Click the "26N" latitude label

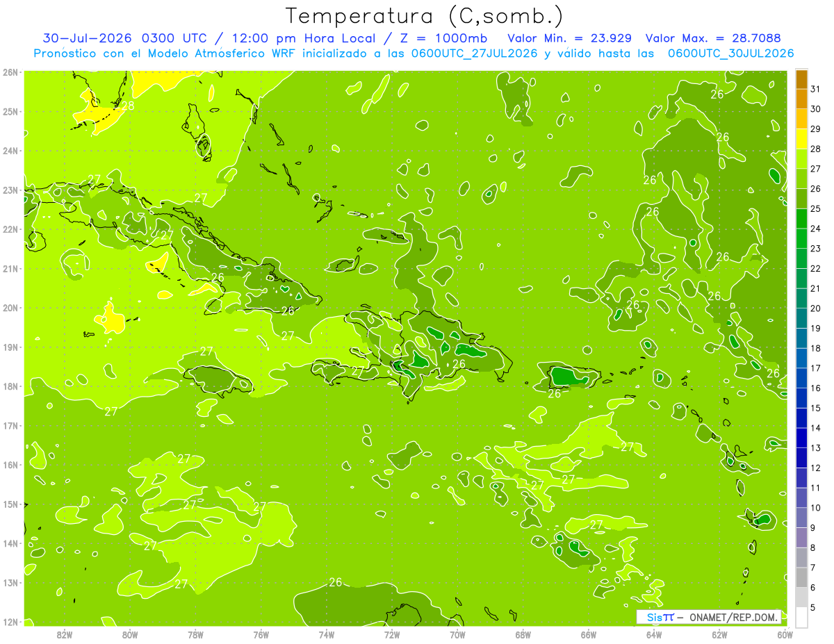[10, 72]
